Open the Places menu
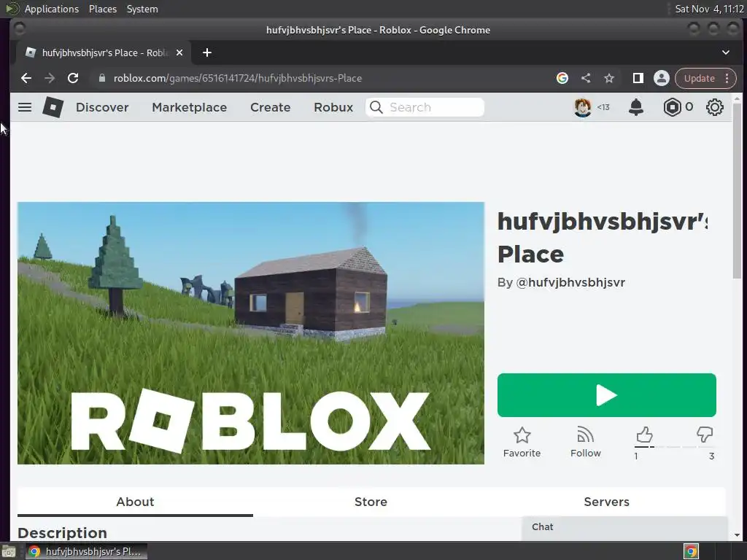The height and width of the screenshot is (560, 747). coord(102,9)
